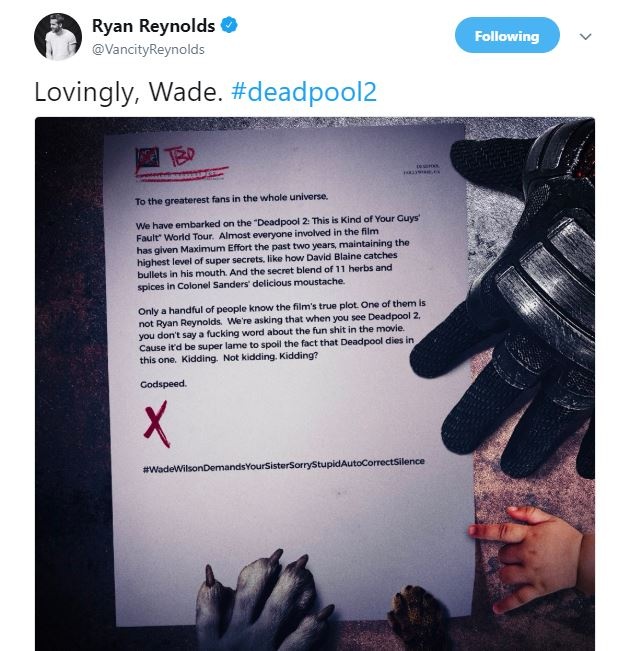Viewport: 624px width, 651px height.
Task: Open the attached letter image
Action: pyautogui.click(x=315, y=384)
